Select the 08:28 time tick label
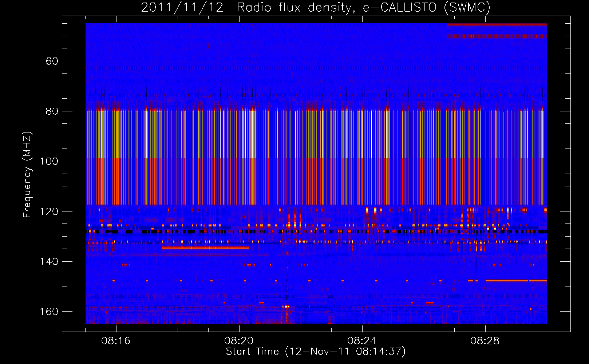The width and height of the screenshot is (589, 364). tap(485, 341)
